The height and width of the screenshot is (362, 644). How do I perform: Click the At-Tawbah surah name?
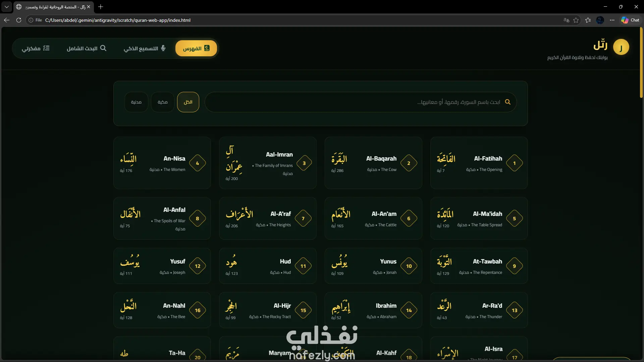[487, 261]
